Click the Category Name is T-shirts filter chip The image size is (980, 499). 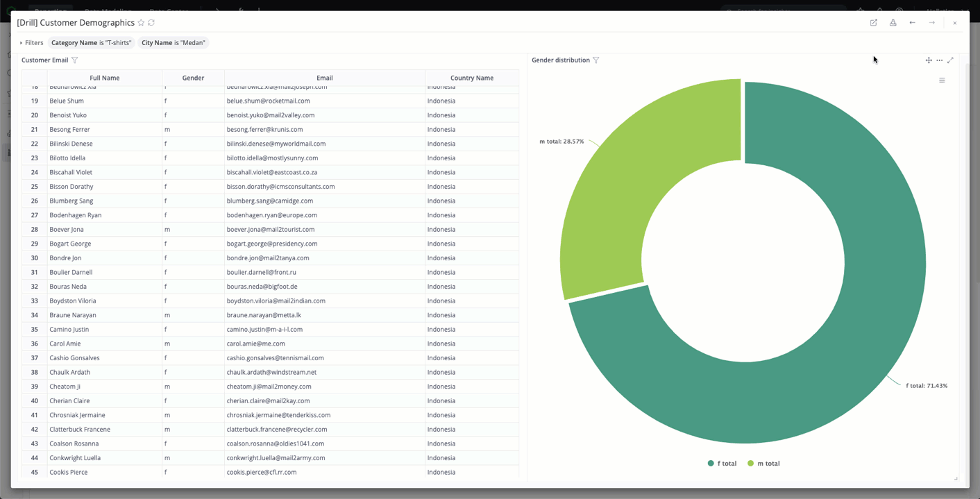click(90, 42)
